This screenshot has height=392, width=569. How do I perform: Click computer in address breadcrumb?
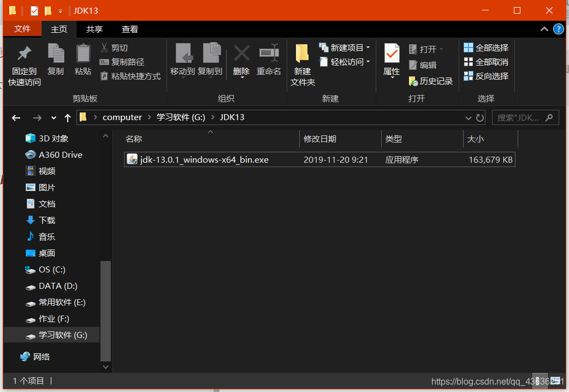click(x=122, y=117)
